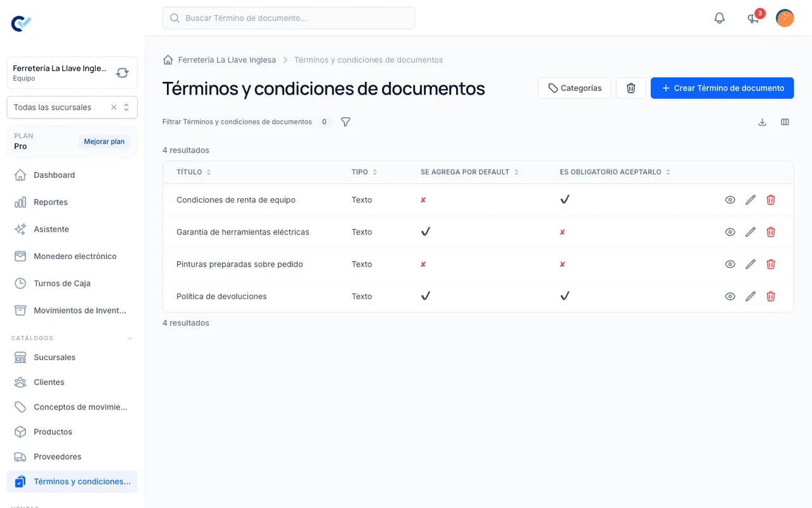View Condiciones de renta de equipo
This screenshot has height=508, width=812.
point(730,200)
